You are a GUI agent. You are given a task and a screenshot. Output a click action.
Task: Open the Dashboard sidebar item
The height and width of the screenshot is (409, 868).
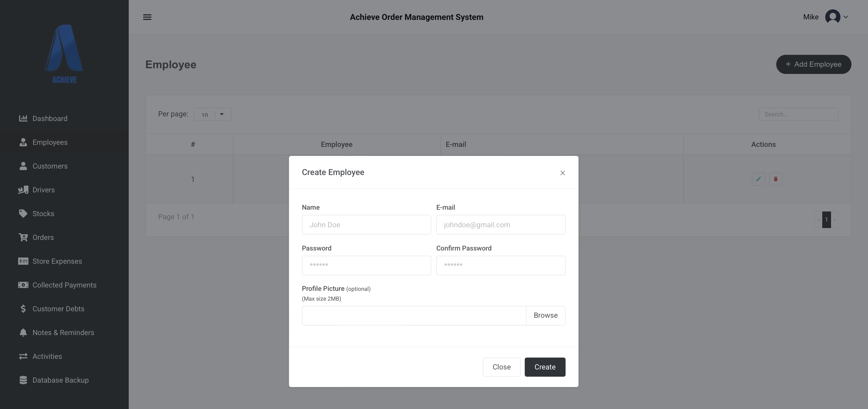click(x=50, y=119)
